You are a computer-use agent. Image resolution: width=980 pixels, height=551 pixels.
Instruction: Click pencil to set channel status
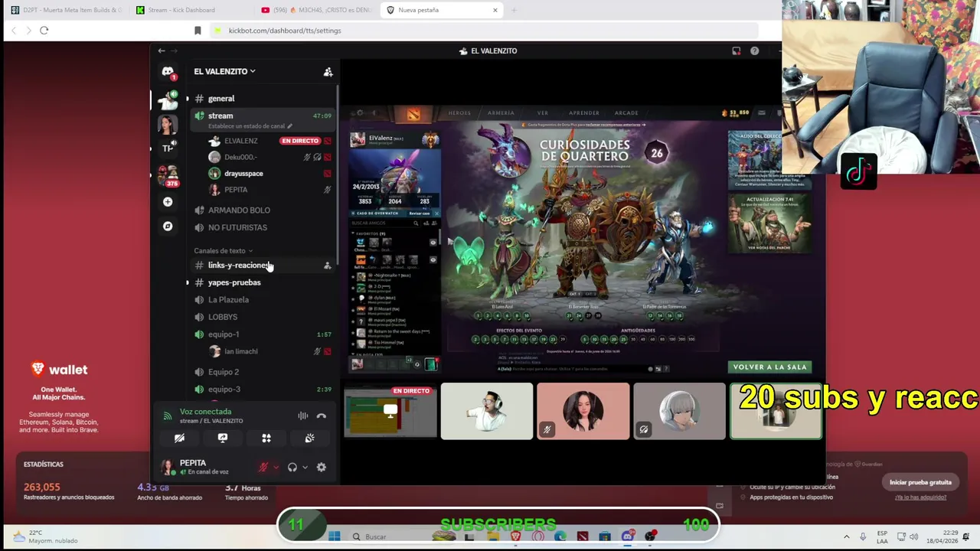[x=292, y=126]
